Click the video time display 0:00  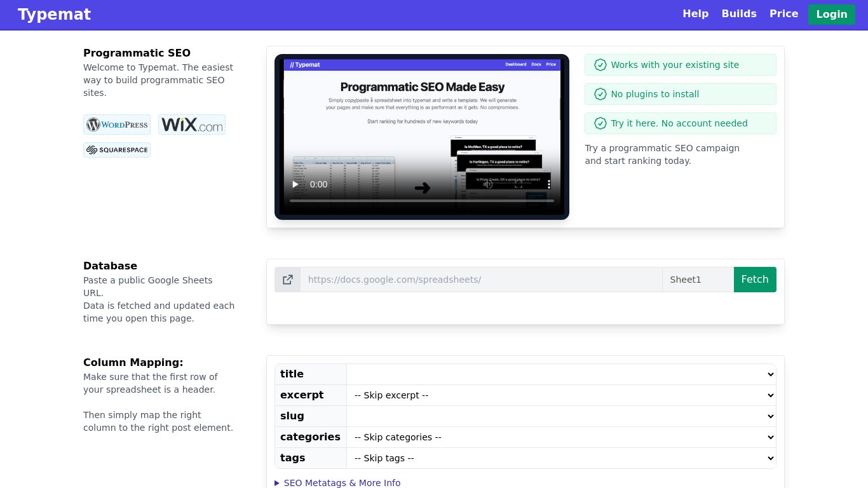point(318,184)
